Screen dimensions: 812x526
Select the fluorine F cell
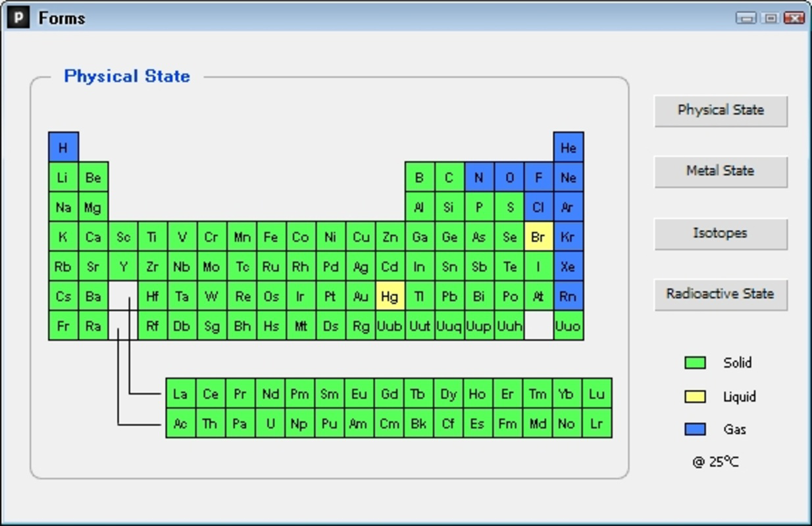pos(538,177)
